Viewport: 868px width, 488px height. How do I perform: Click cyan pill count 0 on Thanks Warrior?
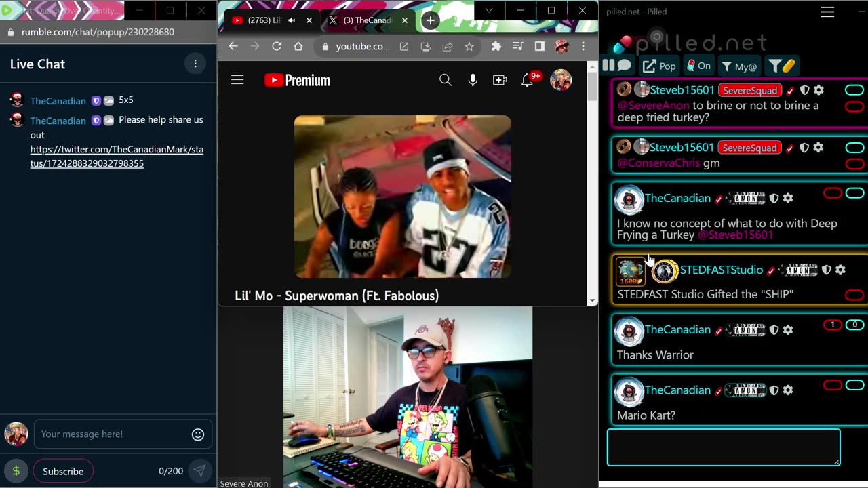(x=854, y=325)
